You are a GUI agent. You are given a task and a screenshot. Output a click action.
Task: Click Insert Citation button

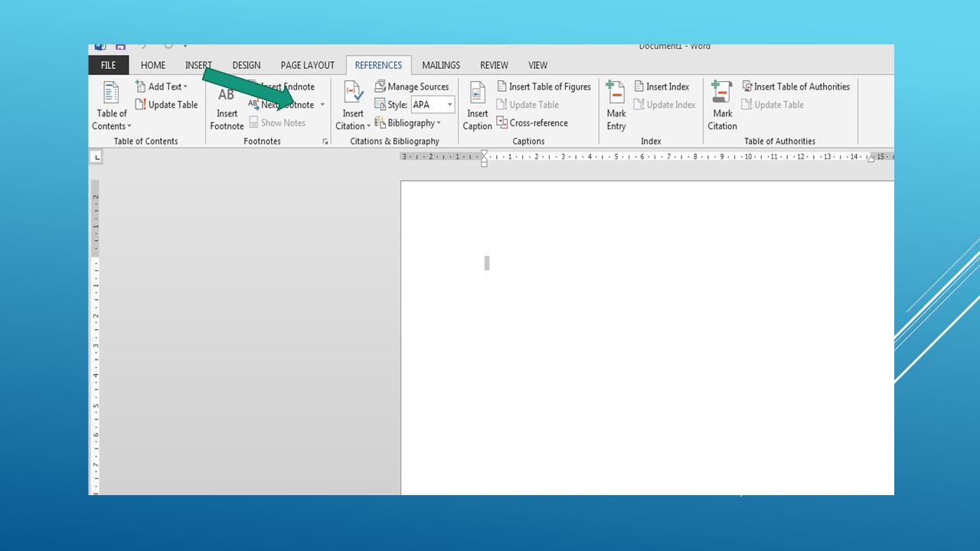(x=353, y=106)
